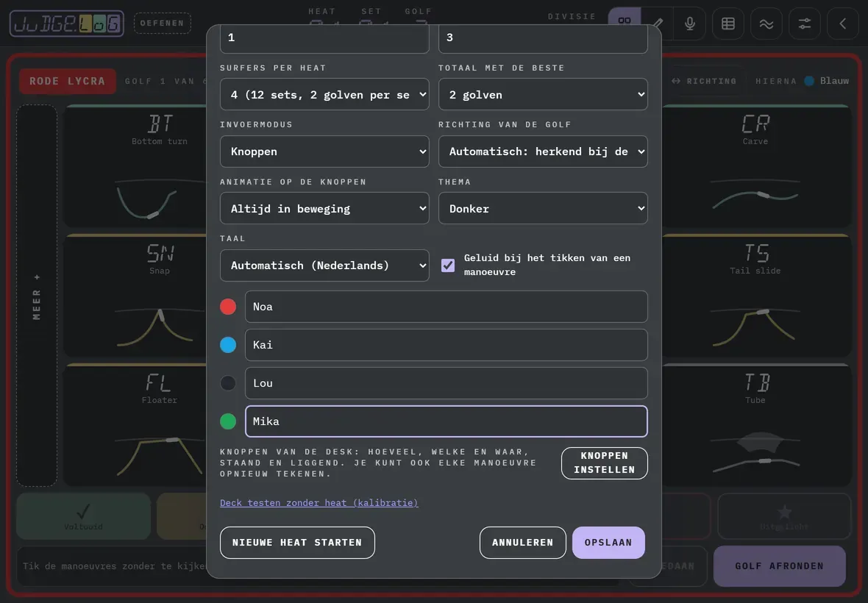Tap the Floater maneuver tile

pos(135,425)
